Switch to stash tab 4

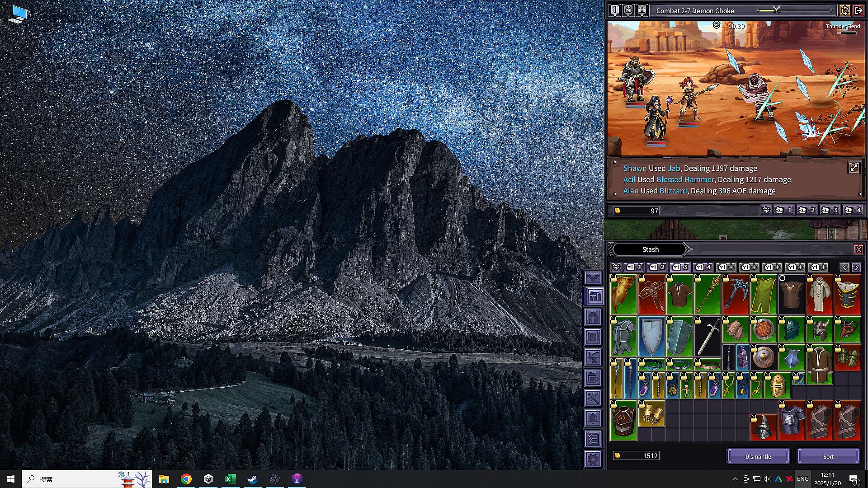pyautogui.click(x=703, y=267)
